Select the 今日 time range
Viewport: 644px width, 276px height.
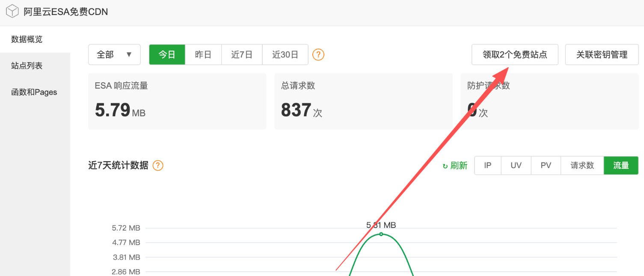[167, 55]
